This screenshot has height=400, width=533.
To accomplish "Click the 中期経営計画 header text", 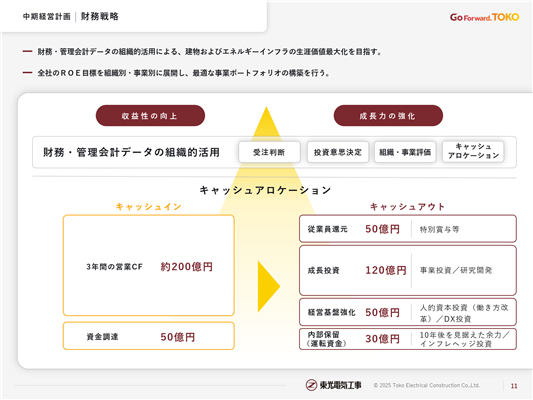I will [x=47, y=16].
